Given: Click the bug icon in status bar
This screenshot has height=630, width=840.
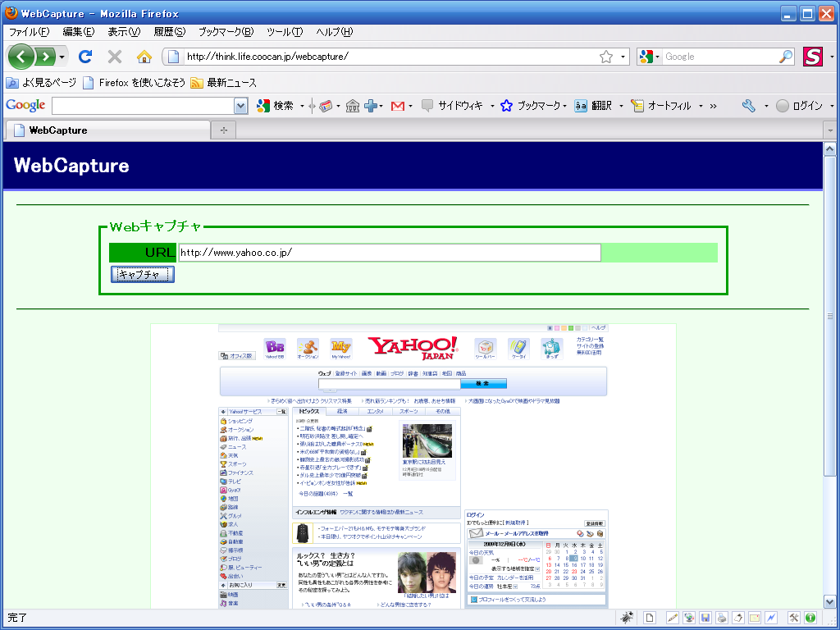Looking at the screenshot, I should click(626, 618).
